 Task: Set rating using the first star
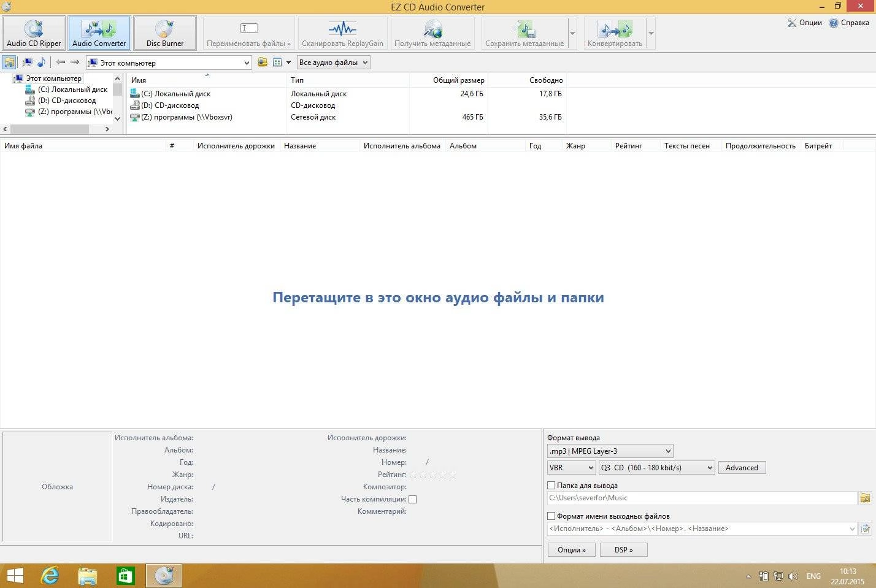(x=413, y=475)
